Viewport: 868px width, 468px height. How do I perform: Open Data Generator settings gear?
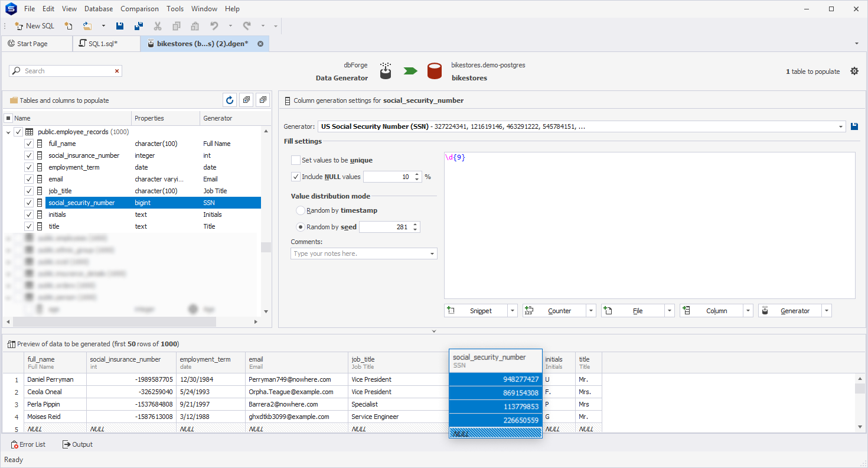coord(854,71)
